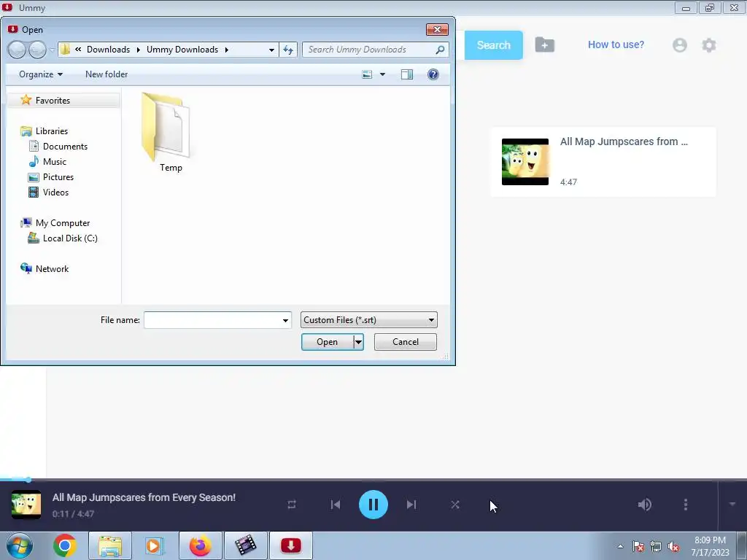Pause playback with the blue pause button
The height and width of the screenshot is (560, 747).
tap(373, 505)
